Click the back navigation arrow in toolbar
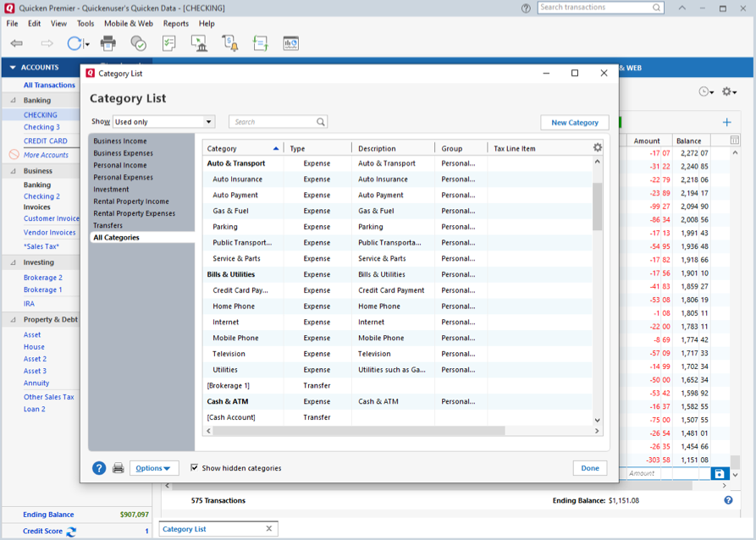The image size is (756, 540). point(16,43)
